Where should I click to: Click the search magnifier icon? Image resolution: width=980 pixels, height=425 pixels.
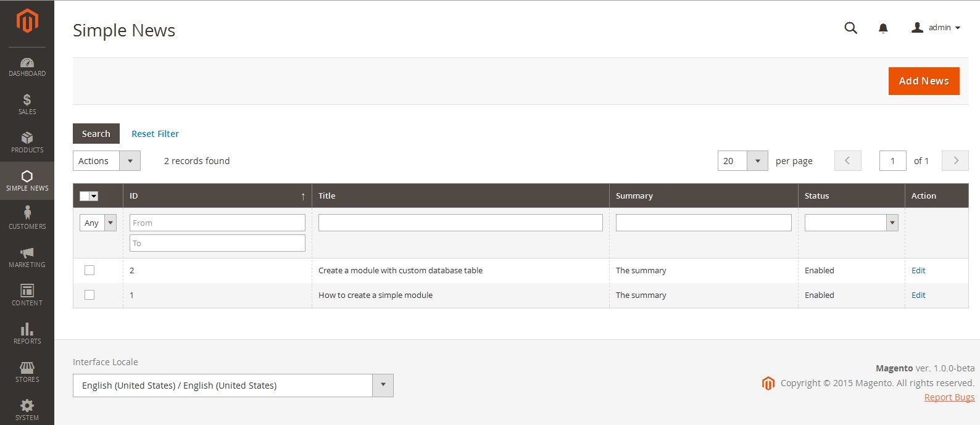pyautogui.click(x=850, y=28)
